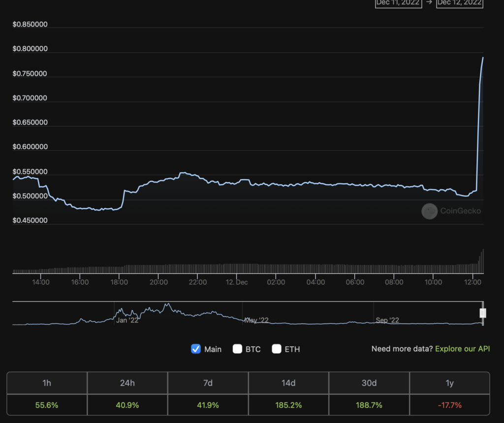Image resolution: width=504 pixels, height=423 pixels.
Task: Click the right range slider handle
Action: coord(483,313)
